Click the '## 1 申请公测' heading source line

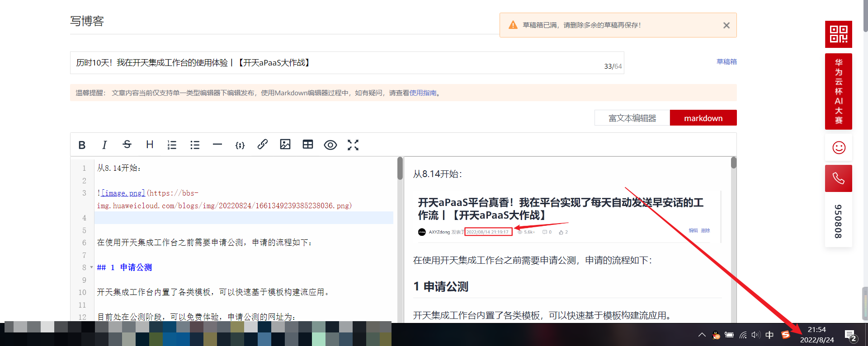pyautogui.click(x=124, y=267)
